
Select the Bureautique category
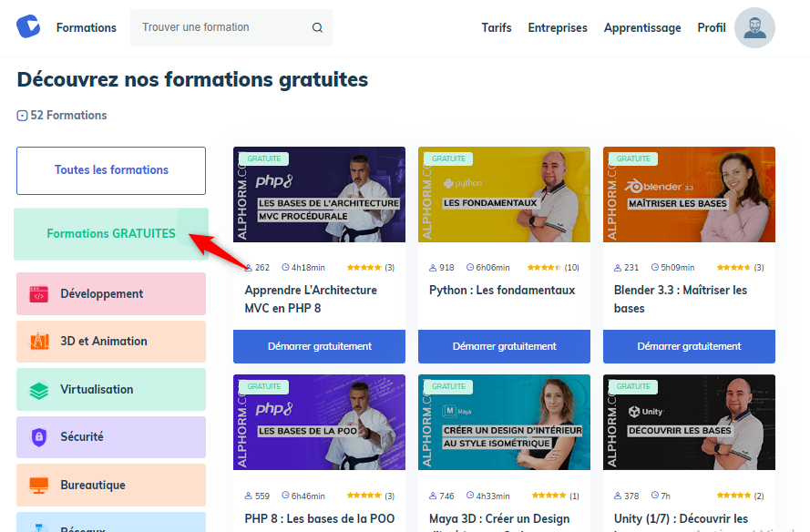(x=111, y=485)
